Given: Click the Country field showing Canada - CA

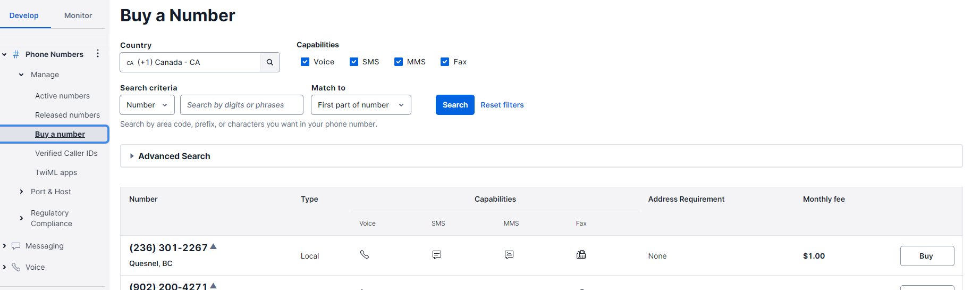Looking at the screenshot, I should (190, 62).
